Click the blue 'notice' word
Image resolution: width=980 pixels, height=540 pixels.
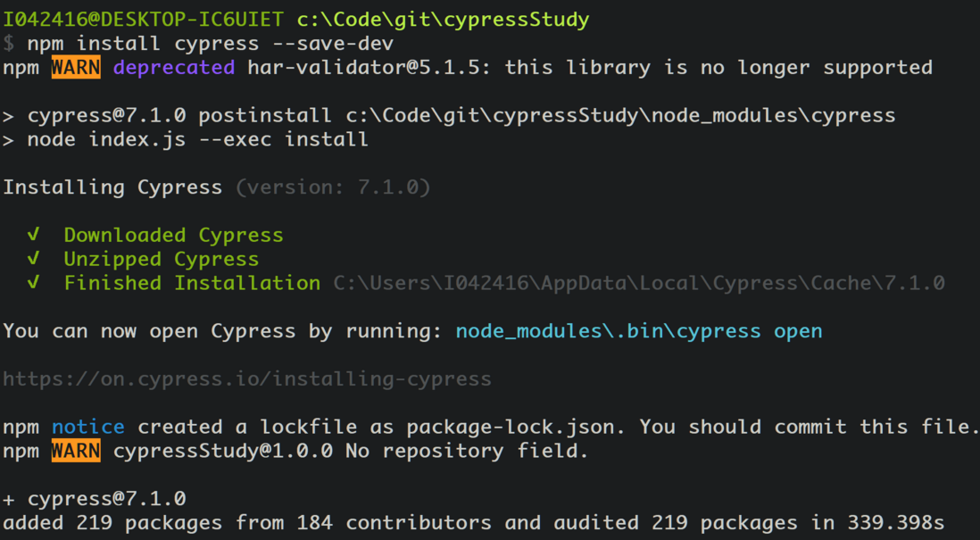click(x=88, y=428)
